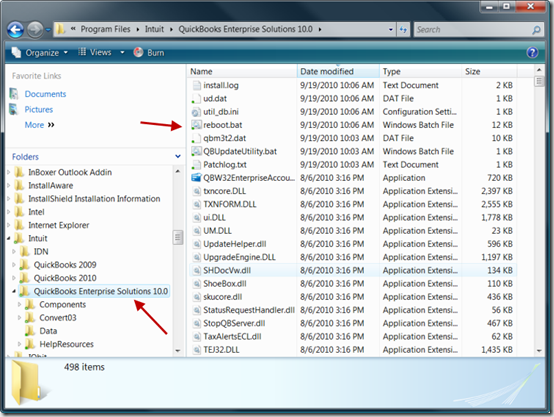Select the InstallAware folder in tree
This screenshot has width=554, height=417.
51,186
